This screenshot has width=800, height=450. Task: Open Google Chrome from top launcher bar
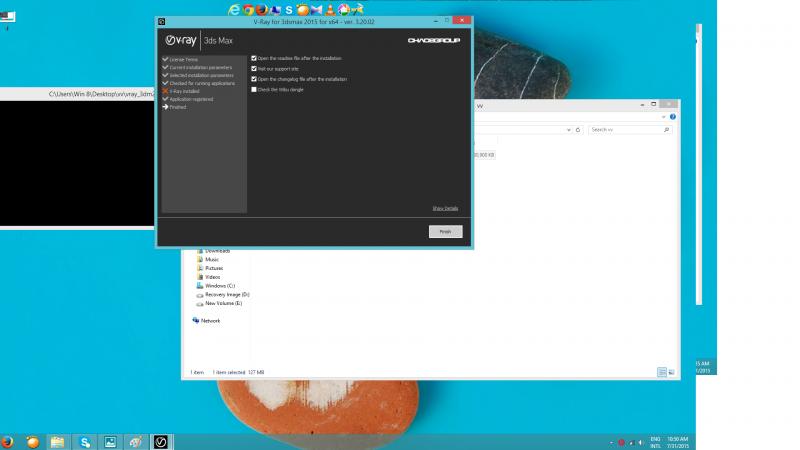248,10
